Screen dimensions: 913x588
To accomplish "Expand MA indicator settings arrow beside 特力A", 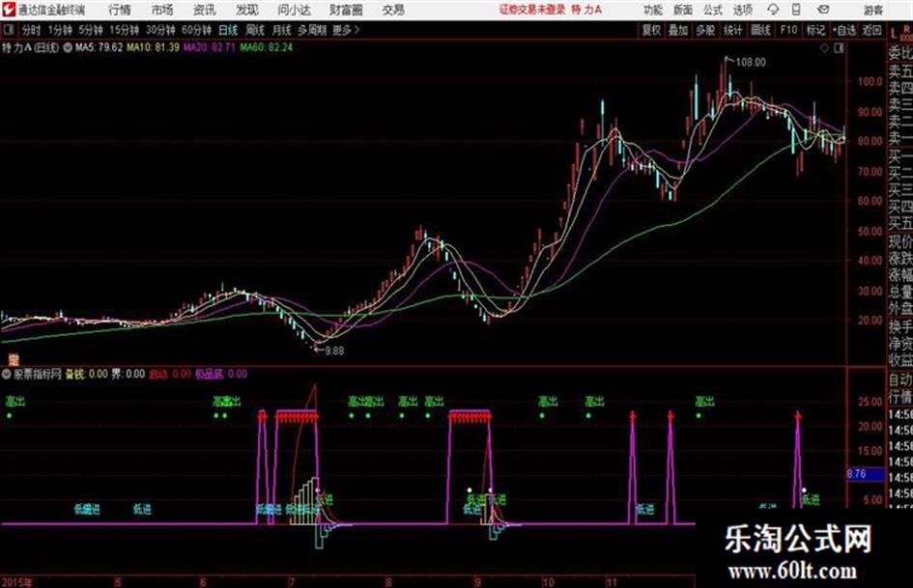I will coord(68,47).
